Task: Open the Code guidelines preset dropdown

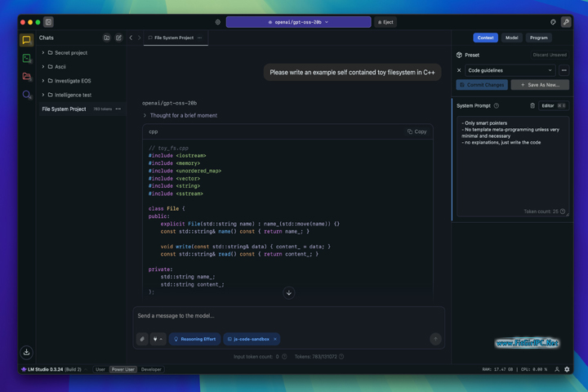Action: [510, 70]
